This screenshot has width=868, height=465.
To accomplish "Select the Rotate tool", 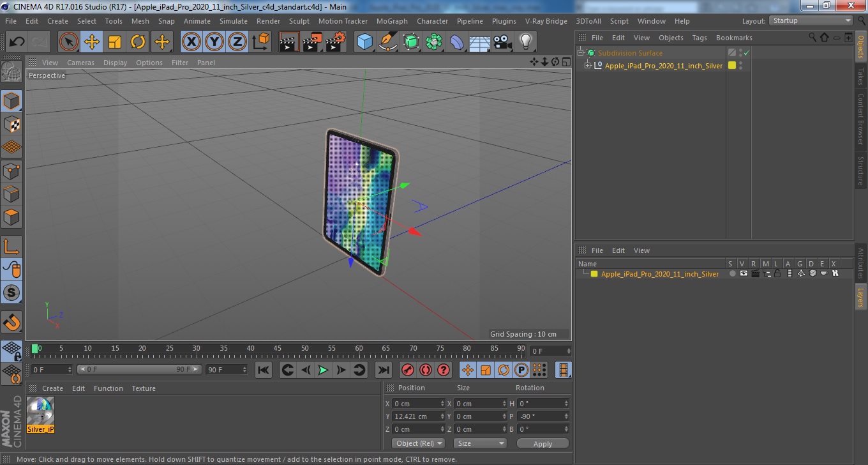I will click(138, 42).
